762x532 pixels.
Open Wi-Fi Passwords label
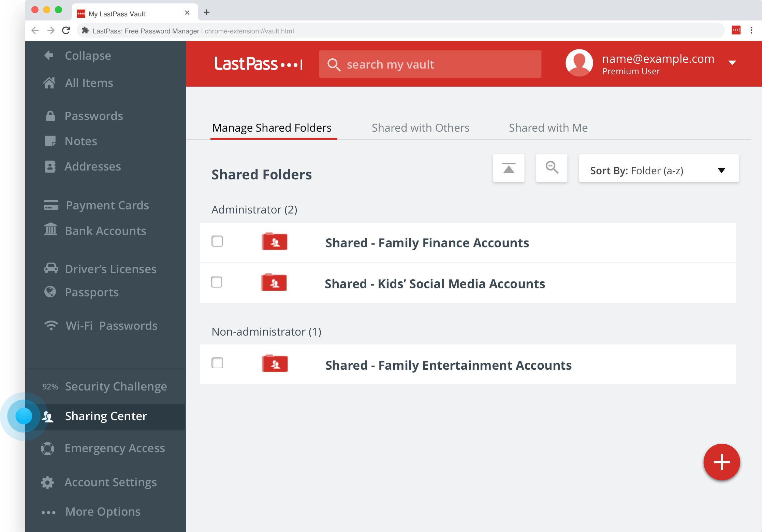(112, 326)
